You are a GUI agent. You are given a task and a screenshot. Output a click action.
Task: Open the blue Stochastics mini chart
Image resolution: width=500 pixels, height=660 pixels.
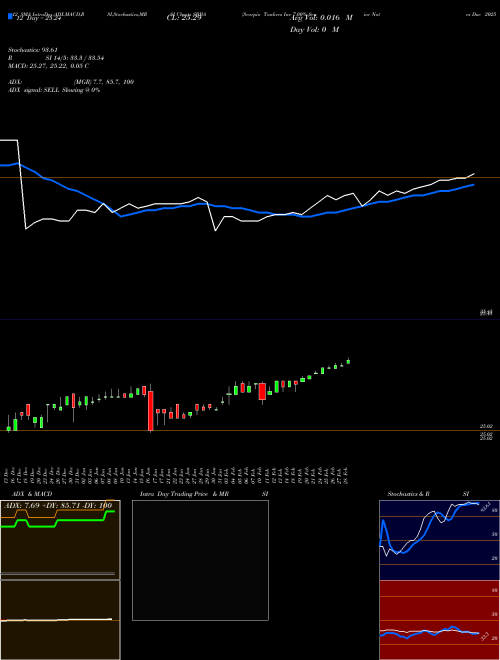click(x=439, y=540)
